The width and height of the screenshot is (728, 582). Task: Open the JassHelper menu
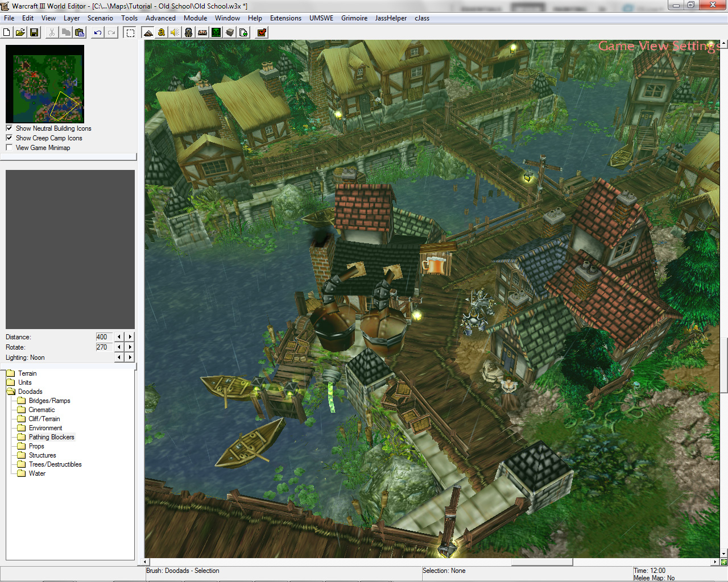click(391, 18)
